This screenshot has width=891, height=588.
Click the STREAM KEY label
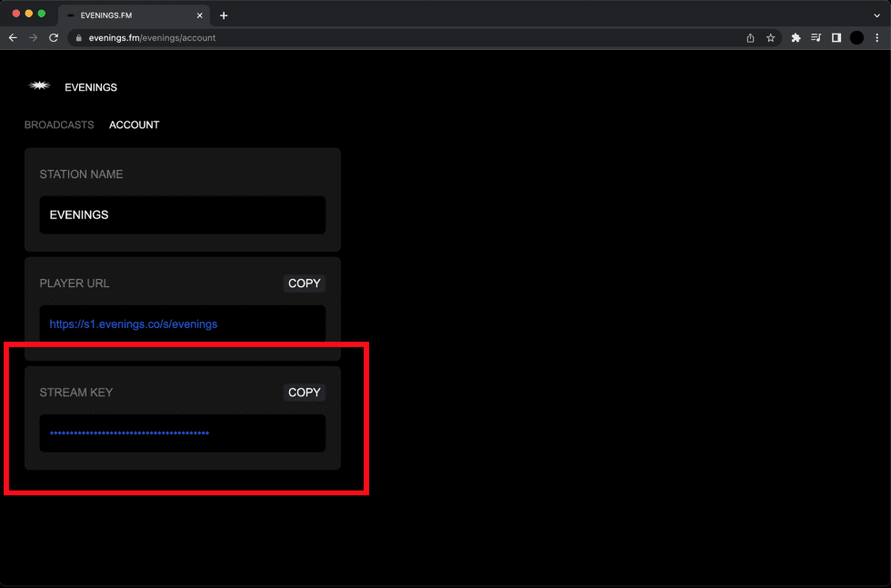click(x=76, y=393)
